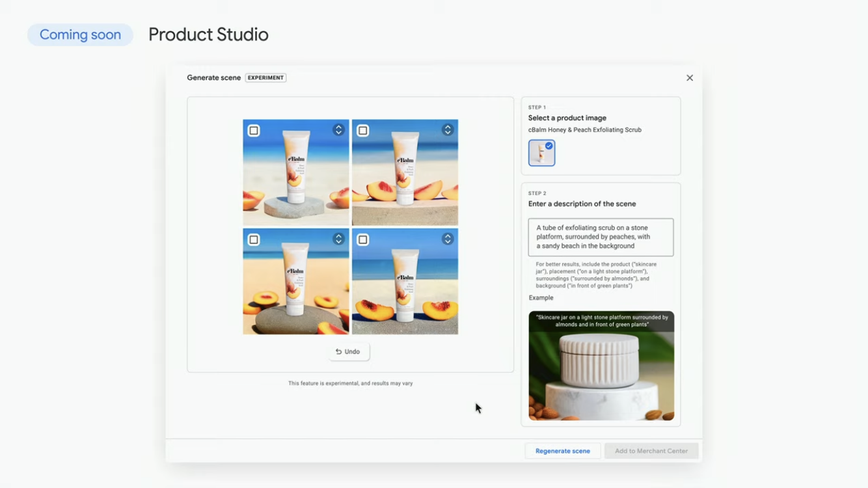Click 'Enter a description of the scene' heading

click(x=582, y=204)
